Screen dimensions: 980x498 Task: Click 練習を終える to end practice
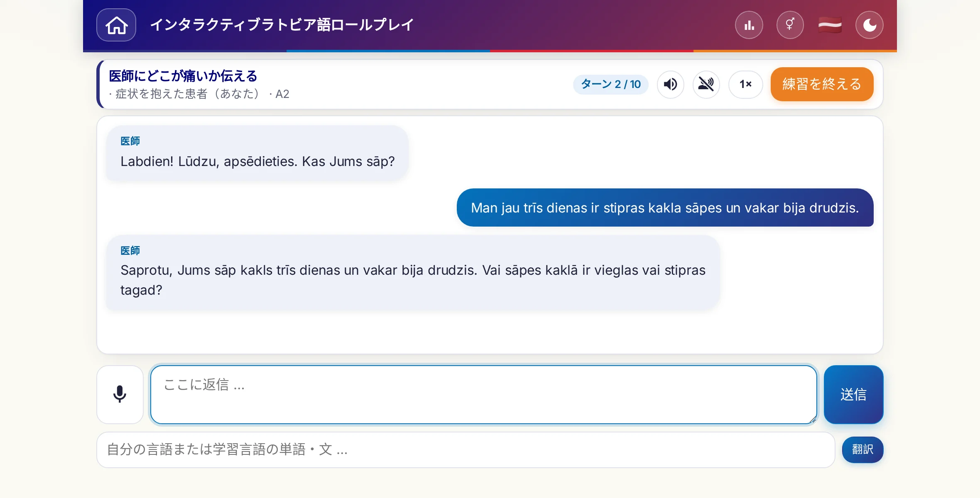822,84
